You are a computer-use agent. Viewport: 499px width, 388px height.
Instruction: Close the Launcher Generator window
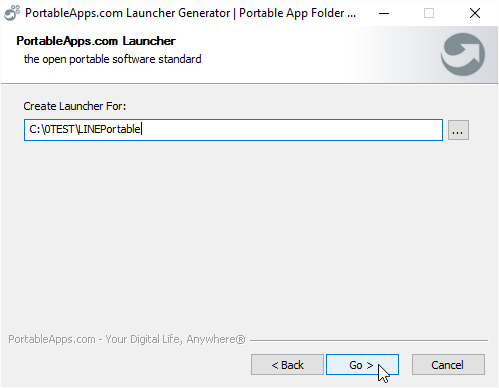point(475,13)
